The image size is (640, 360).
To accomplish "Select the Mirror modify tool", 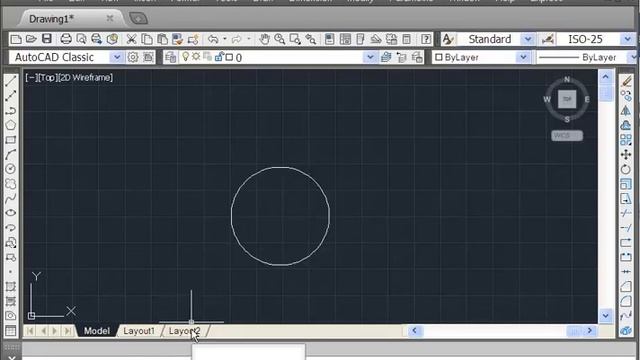I will point(626,111).
